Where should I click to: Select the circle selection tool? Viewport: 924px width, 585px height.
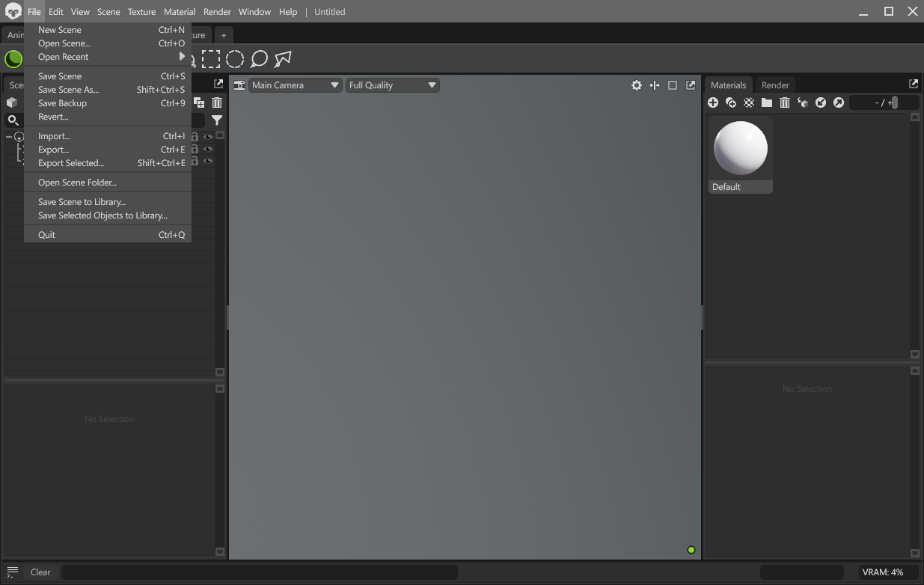pyautogui.click(x=236, y=58)
